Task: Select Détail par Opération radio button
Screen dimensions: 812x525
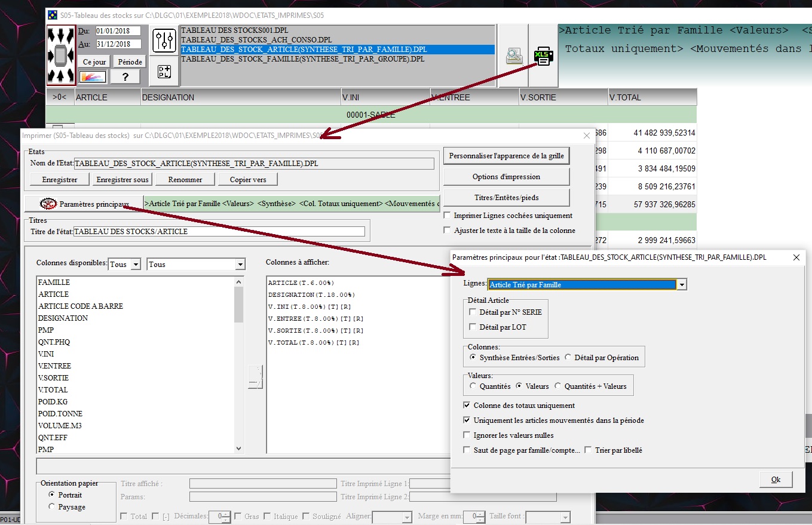Action: point(568,357)
